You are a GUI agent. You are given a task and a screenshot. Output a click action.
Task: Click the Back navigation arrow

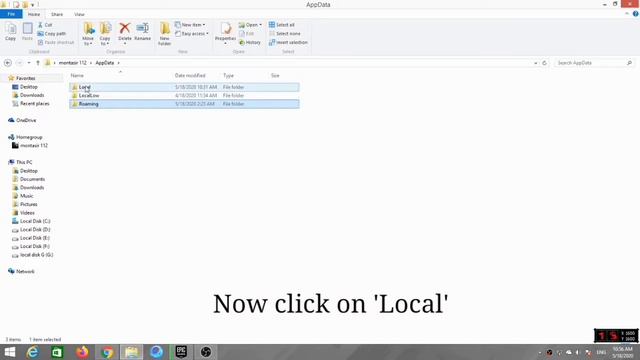coord(8,63)
